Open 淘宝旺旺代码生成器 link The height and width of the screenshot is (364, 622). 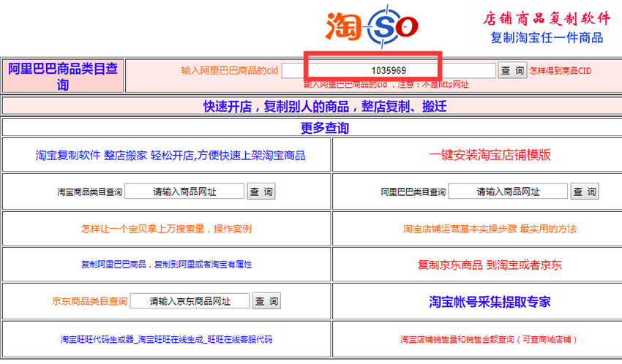166,339
